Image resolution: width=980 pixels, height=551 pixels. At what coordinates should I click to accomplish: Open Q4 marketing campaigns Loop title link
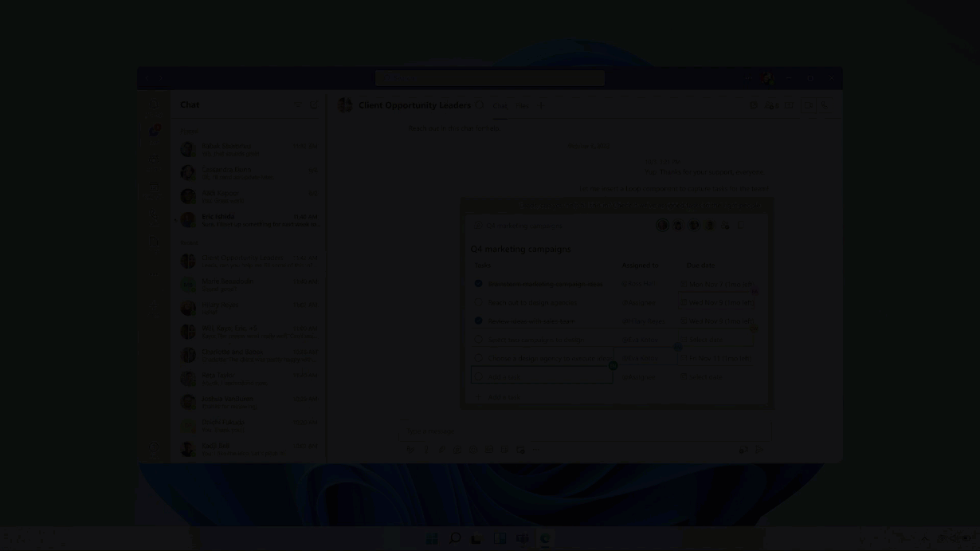click(x=523, y=226)
